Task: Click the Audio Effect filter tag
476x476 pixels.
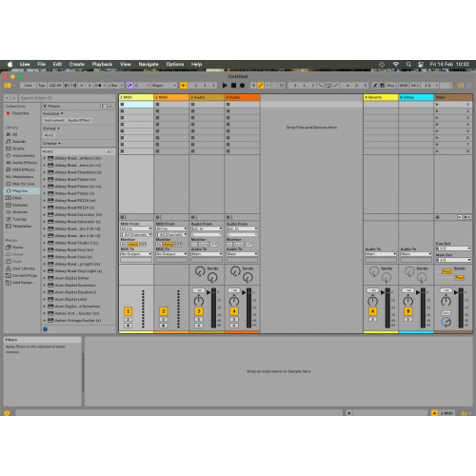Action: click(79, 120)
